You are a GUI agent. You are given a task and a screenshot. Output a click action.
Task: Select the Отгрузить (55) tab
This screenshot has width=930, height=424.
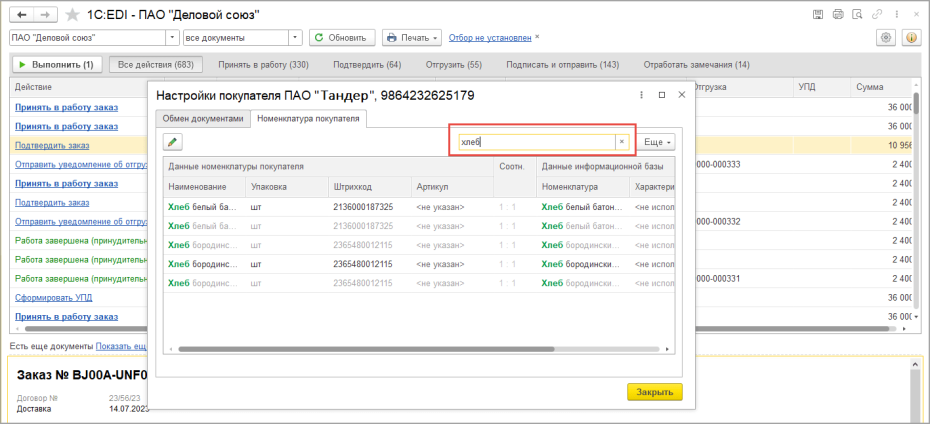point(454,65)
